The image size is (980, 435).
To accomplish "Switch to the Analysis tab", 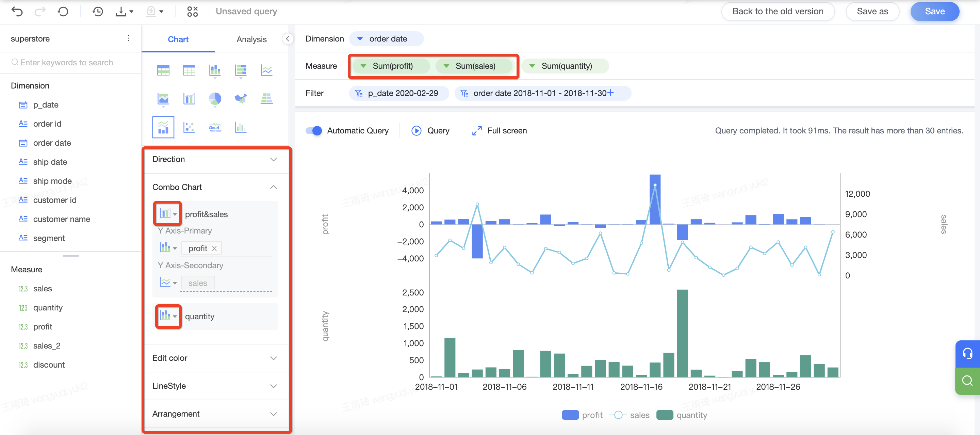I will [x=251, y=39].
